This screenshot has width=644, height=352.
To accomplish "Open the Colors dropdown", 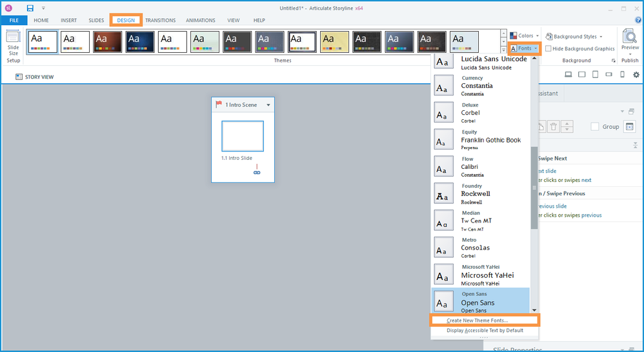I will (x=524, y=35).
